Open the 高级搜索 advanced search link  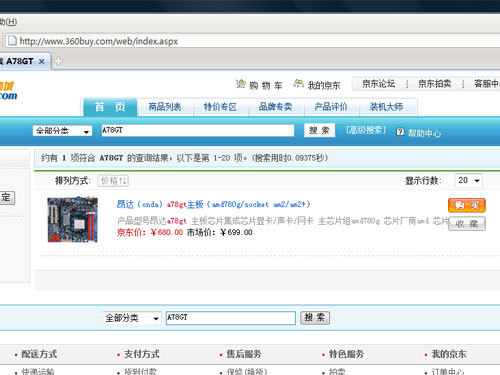(366, 130)
